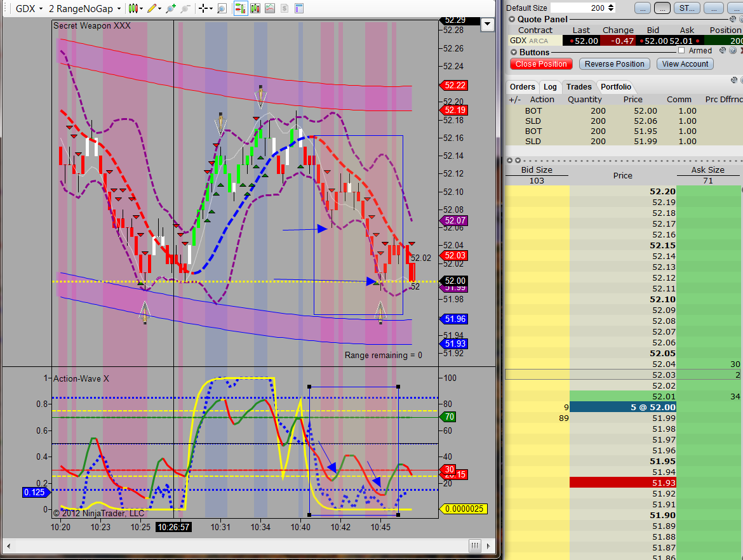Open the chart properties window icon
The height and width of the screenshot is (560, 743).
(x=299, y=8)
